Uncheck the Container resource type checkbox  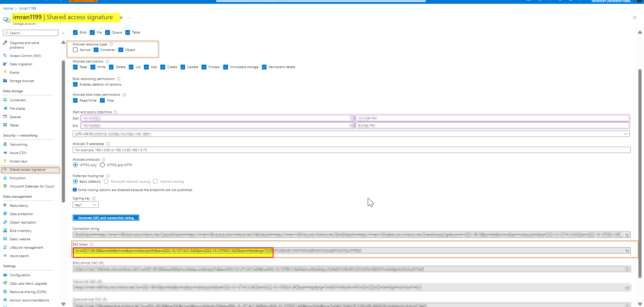click(96, 50)
